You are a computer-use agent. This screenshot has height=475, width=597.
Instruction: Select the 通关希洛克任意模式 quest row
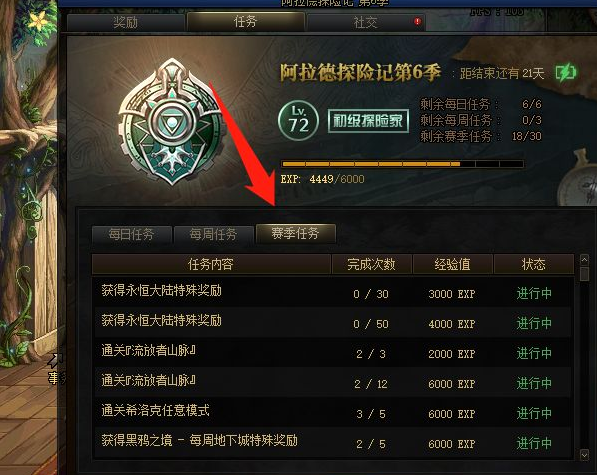point(332,412)
